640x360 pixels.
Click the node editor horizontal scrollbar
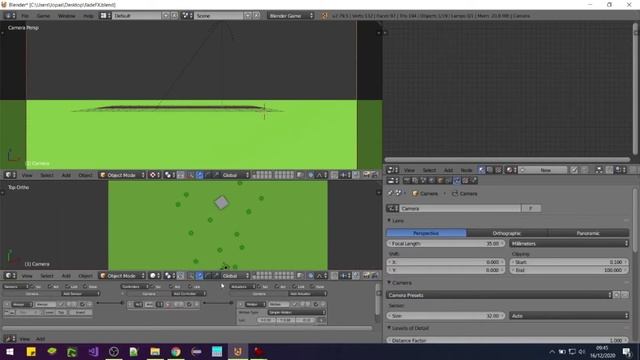pos(507,160)
